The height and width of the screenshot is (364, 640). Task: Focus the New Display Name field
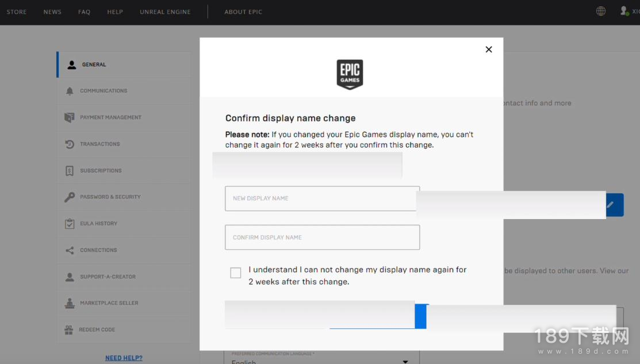(x=322, y=198)
